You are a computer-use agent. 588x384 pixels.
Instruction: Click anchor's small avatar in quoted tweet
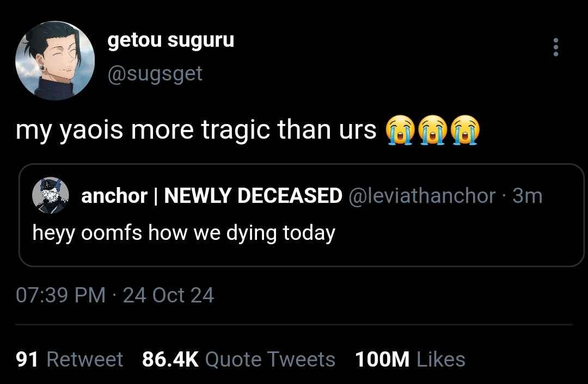[x=51, y=195]
